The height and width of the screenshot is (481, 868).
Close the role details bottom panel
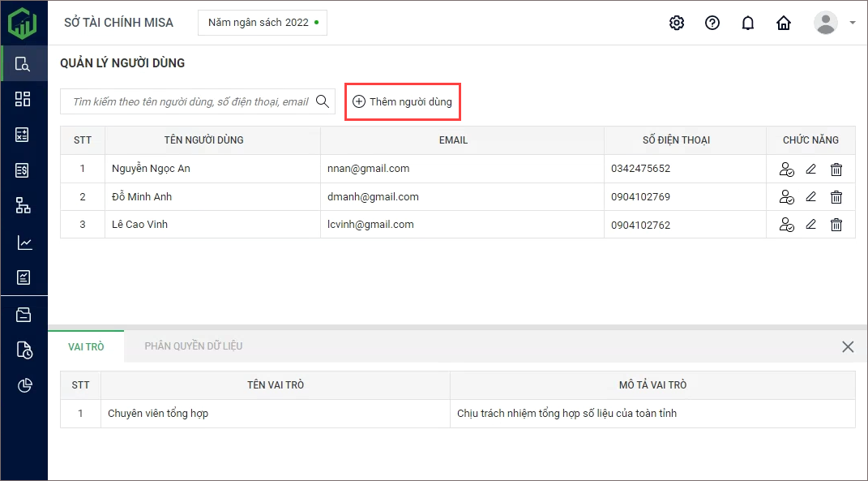click(848, 347)
